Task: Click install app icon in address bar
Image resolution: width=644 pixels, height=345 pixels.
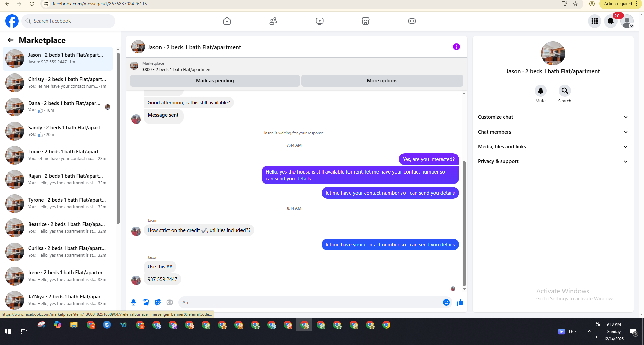Action: point(565,4)
